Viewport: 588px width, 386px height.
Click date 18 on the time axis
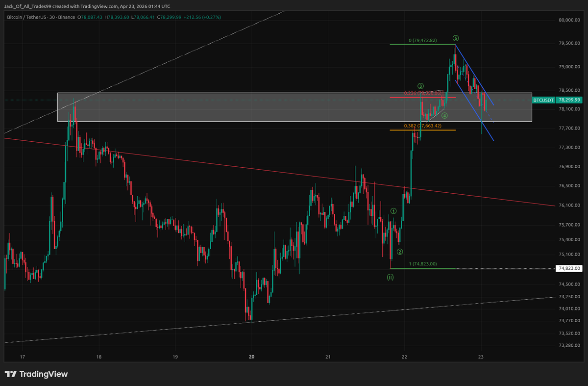click(x=99, y=357)
